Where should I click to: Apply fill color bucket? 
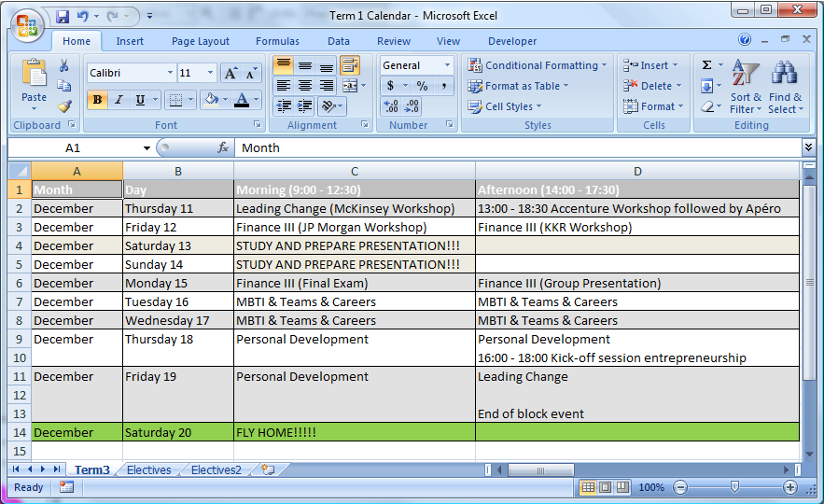click(x=211, y=99)
